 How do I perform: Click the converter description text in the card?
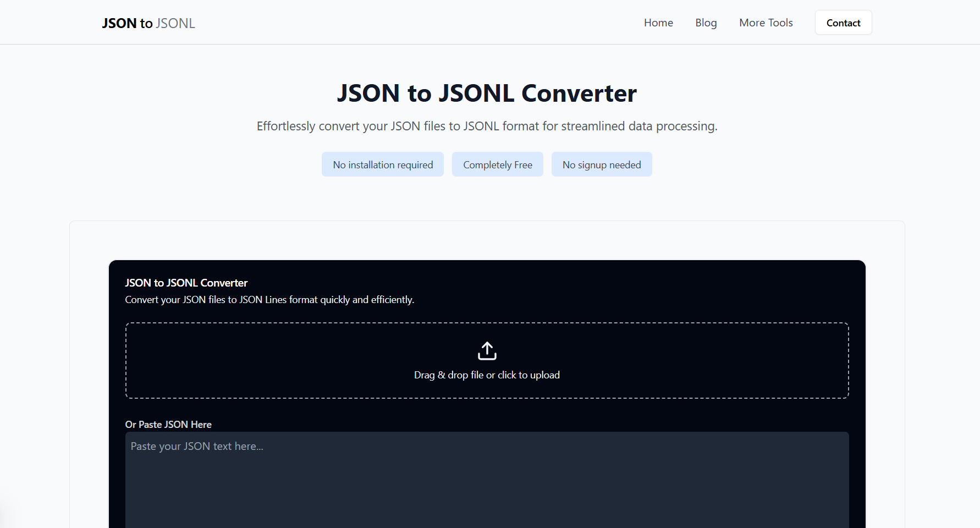269,299
